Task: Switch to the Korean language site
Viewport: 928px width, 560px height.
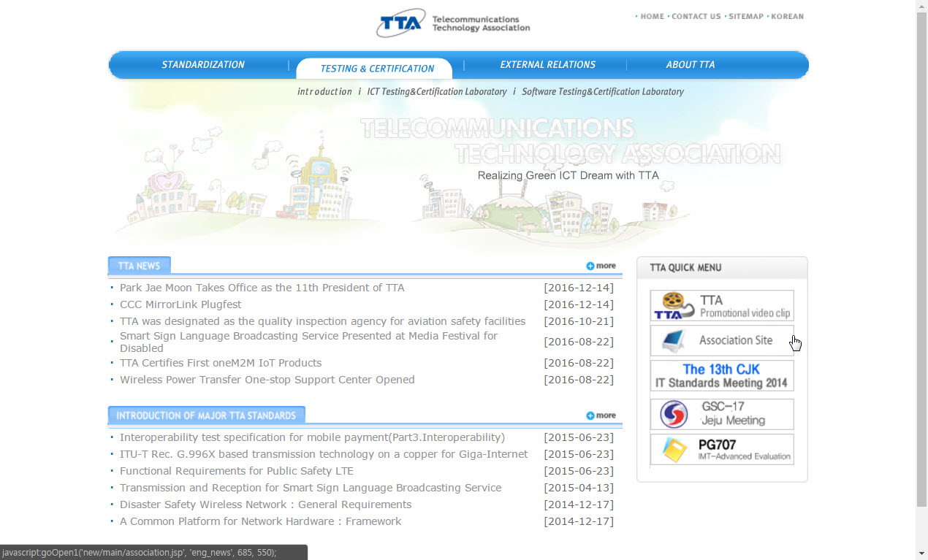Action: (x=787, y=16)
